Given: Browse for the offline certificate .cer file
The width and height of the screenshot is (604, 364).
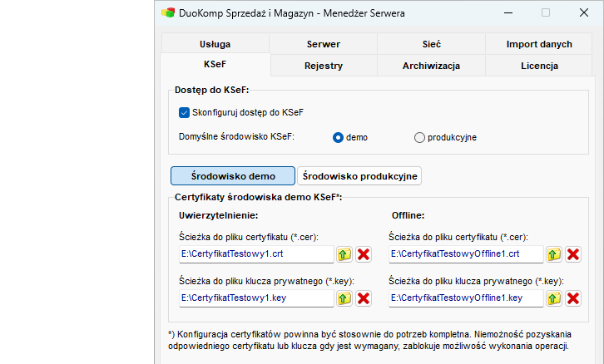Looking at the screenshot, I should click(x=553, y=253).
